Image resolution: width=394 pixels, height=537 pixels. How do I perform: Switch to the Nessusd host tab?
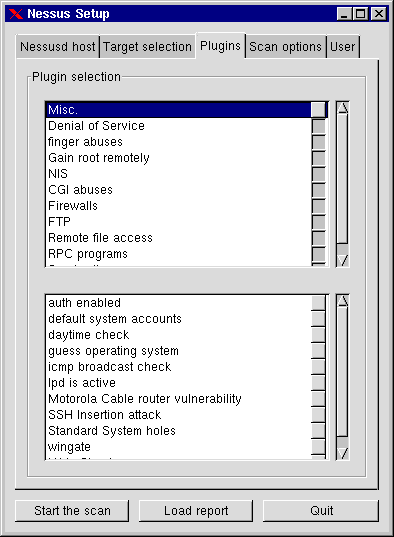(x=58, y=47)
